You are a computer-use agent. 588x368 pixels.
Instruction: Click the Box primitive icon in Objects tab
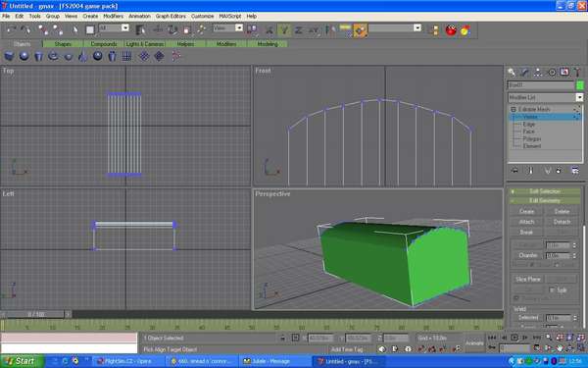(9, 56)
